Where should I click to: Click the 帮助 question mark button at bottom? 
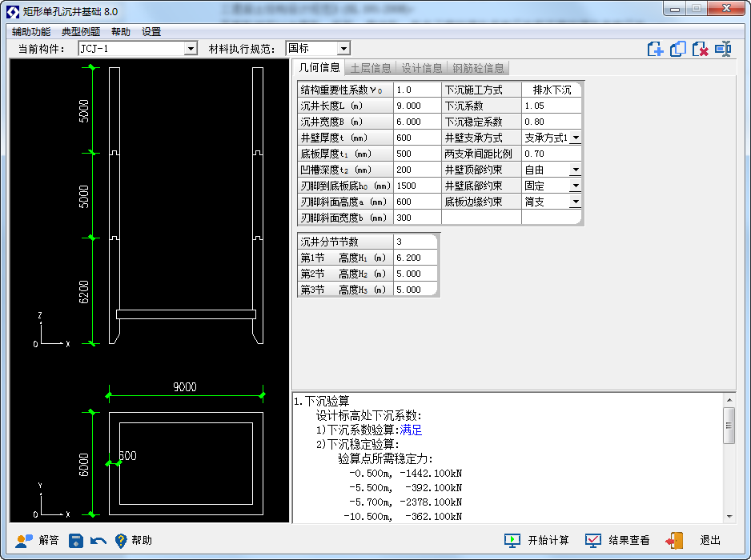(x=134, y=540)
